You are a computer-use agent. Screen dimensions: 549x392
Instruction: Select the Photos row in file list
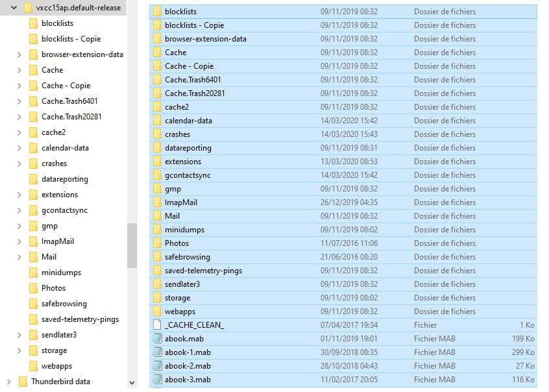tap(343, 243)
